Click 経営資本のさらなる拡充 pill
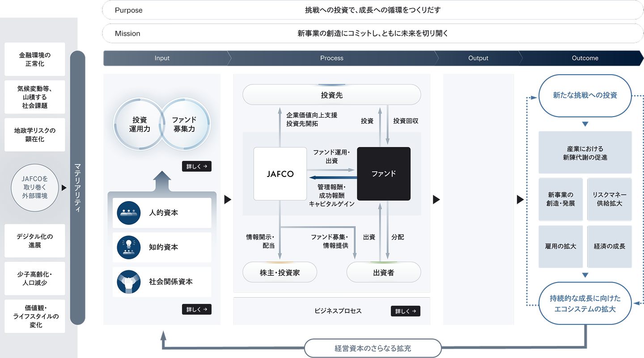 pos(373,348)
